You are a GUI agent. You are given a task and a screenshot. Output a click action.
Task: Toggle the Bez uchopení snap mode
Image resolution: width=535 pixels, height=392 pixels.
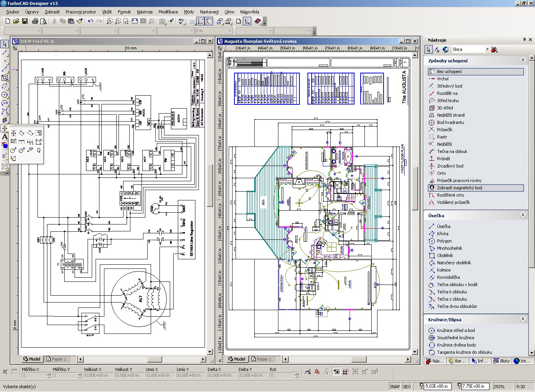point(476,72)
